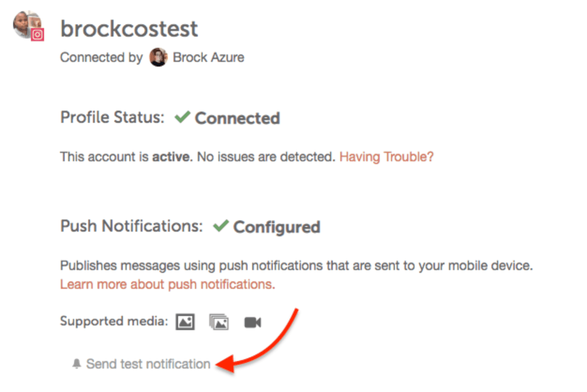Click the bell icon
Image resolution: width=587 pixels, height=392 pixels.
coord(77,364)
